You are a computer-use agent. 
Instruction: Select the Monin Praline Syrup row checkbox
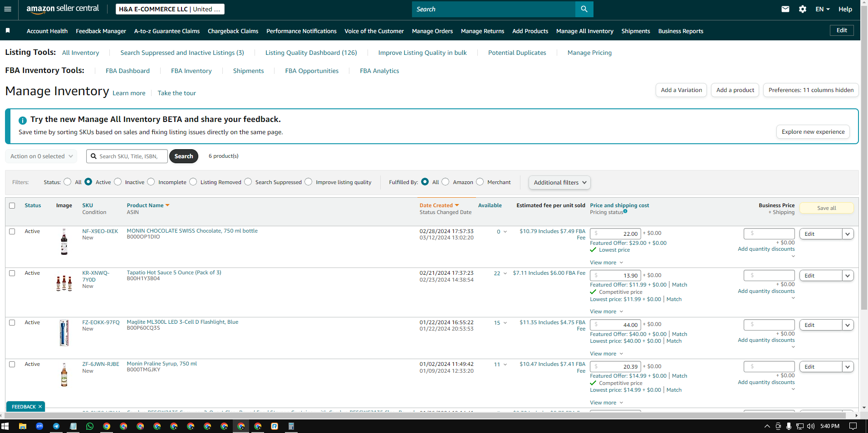pyautogui.click(x=12, y=365)
